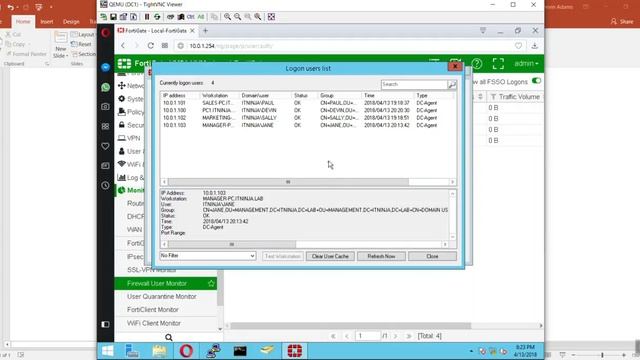Favorite Firewall User Monitor with star
Viewport: 640px width, 360px height.
pos(211,283)
